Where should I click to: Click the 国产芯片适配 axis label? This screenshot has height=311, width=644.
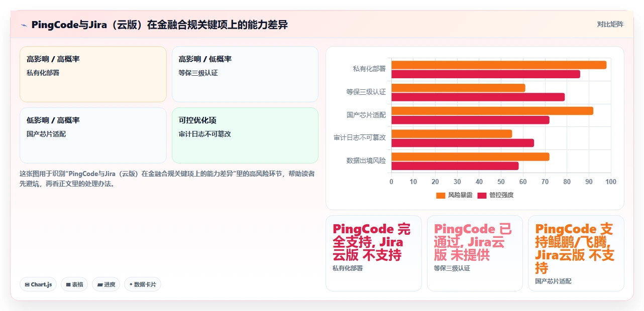(x=366, y=115)
